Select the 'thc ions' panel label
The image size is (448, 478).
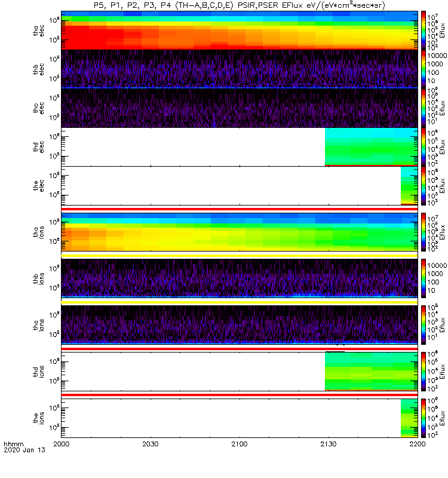click(38, 325)
